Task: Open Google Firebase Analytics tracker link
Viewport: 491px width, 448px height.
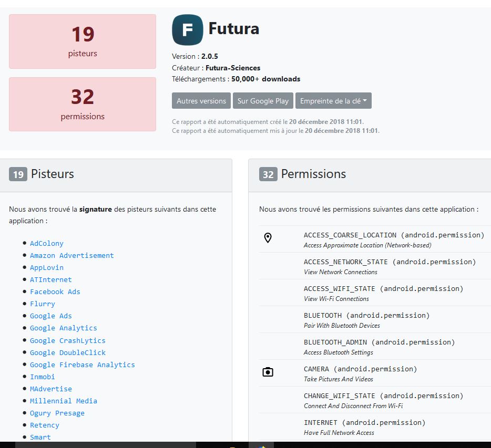Action: [83, 364]
